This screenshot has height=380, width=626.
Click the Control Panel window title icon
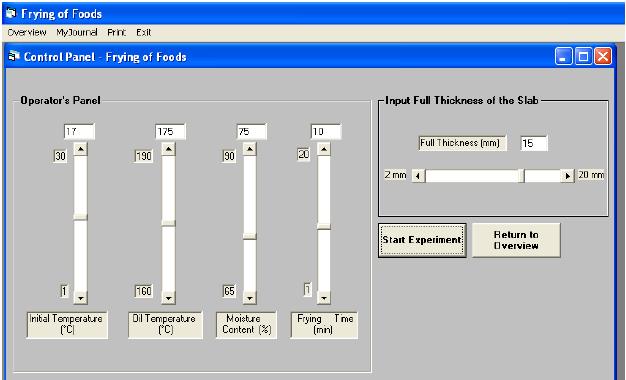[14, 56]
